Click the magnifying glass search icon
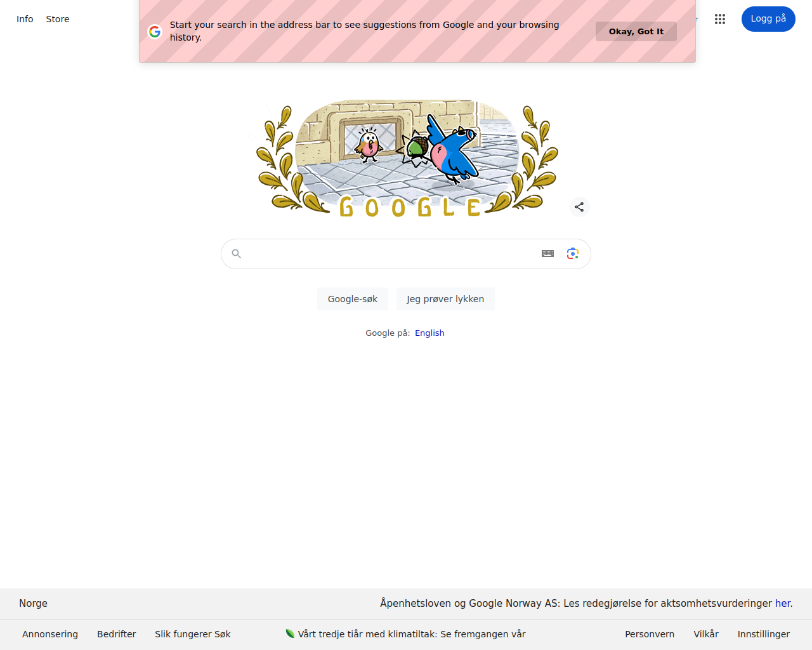 (x=237, y=254)
